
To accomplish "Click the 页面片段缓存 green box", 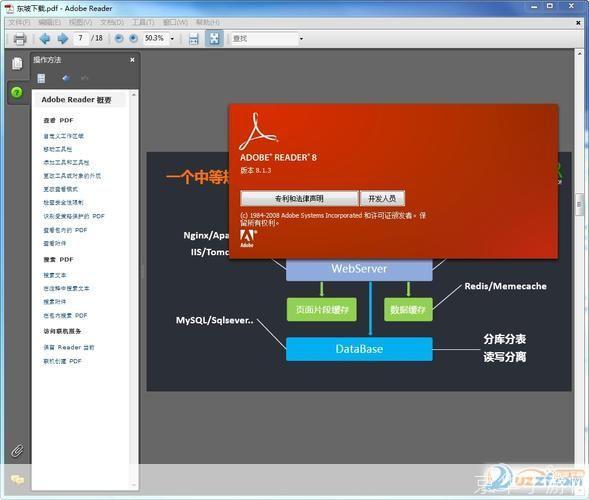I will [322, 310].
